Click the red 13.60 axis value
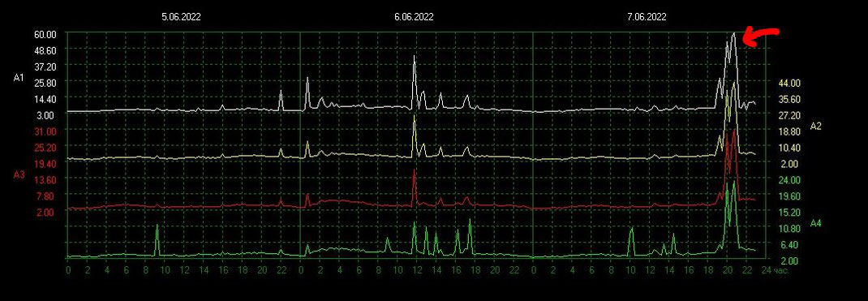The width and height of the screenshot is (868, 301). pyautogui.click(x=45, y=180)
